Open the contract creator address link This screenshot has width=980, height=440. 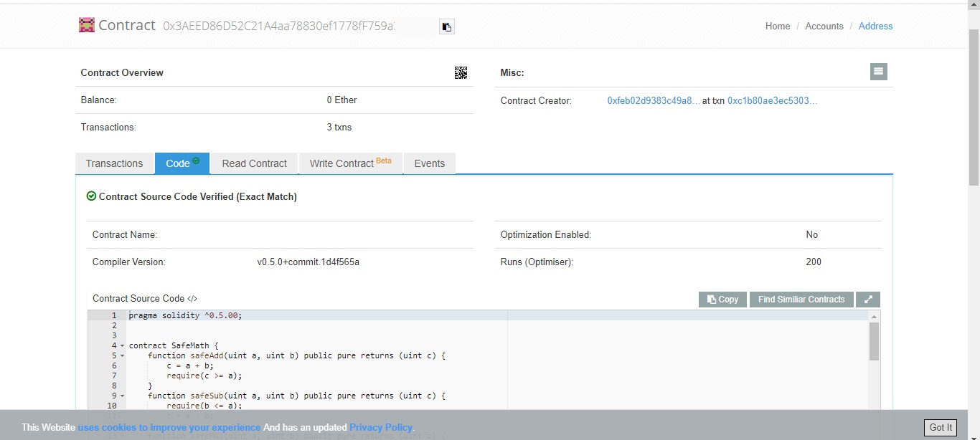click(x=653, y=101)
